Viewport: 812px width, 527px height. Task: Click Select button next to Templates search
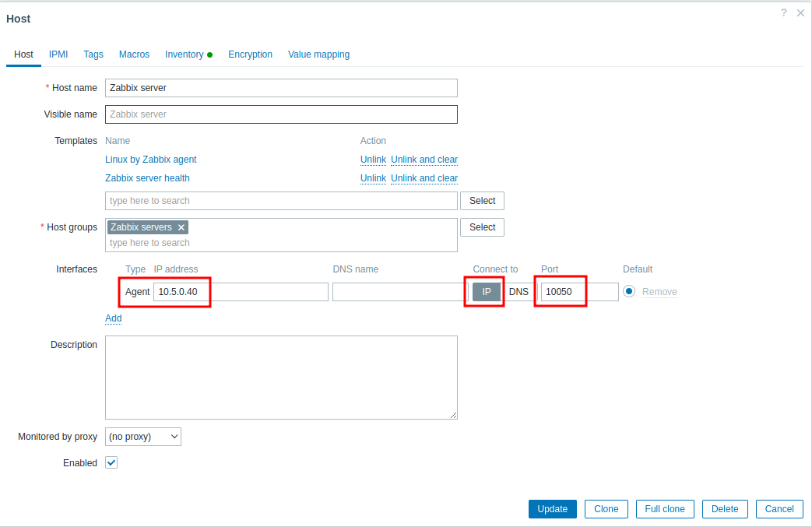(482, 201)
